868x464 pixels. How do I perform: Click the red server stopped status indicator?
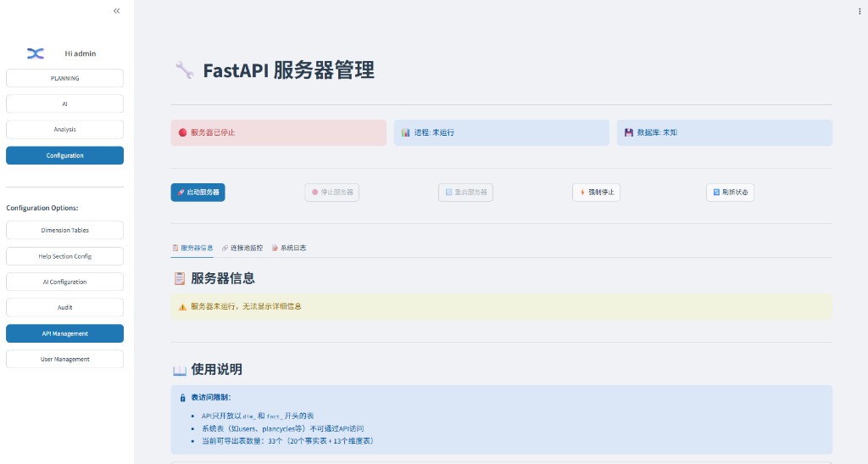pos(183,132)
